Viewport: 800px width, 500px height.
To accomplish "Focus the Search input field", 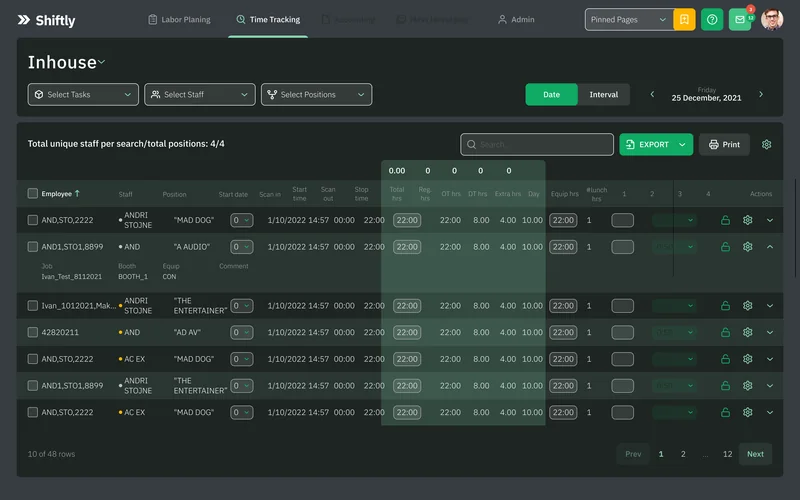I will 537,144.
